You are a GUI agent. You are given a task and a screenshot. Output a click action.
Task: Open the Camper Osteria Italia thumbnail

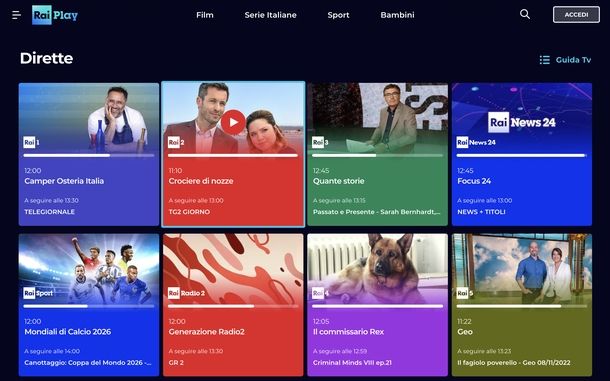tap(89, 117)
